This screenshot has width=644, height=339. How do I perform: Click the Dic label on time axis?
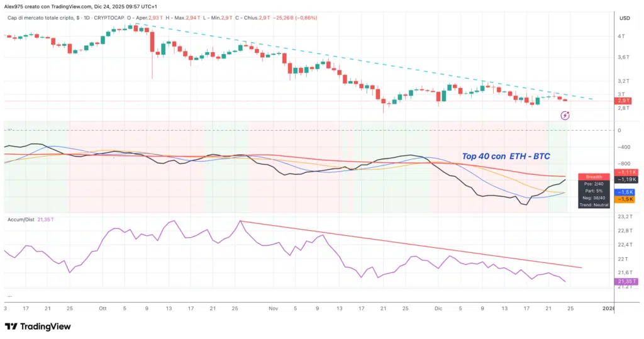(x=438, y=309)
